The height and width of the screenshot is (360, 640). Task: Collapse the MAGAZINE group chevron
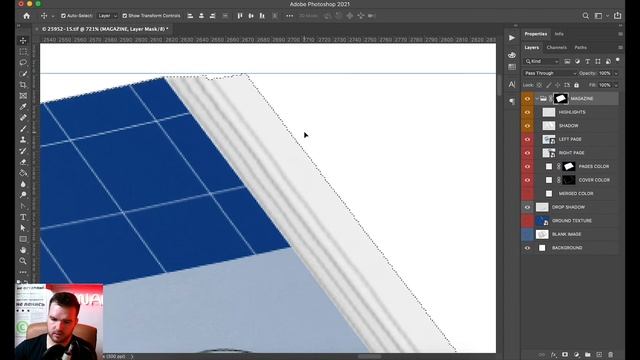[x=537, y=98]
